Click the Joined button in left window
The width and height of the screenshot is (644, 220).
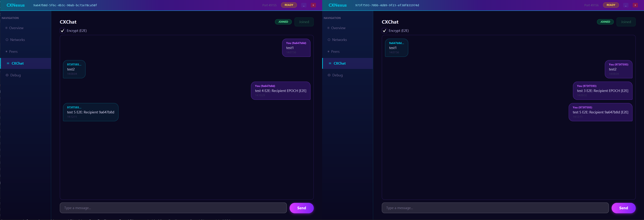[304, 22]
